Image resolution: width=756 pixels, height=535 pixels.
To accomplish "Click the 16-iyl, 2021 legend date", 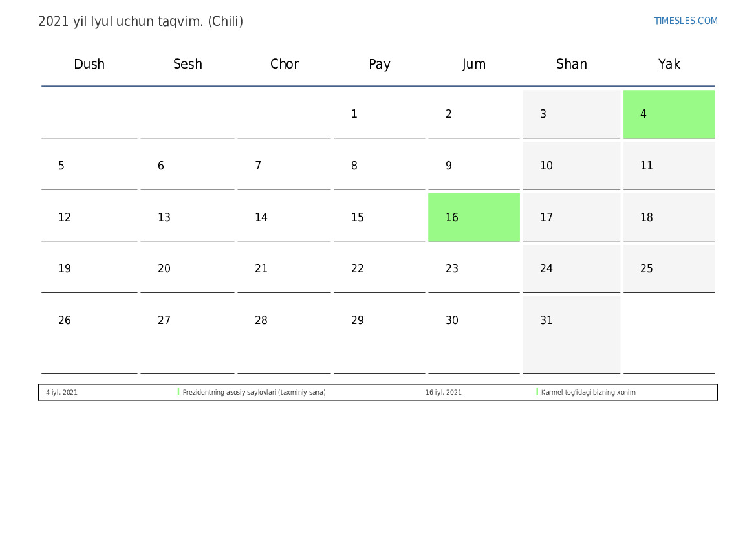I will [x=444, y=393].
